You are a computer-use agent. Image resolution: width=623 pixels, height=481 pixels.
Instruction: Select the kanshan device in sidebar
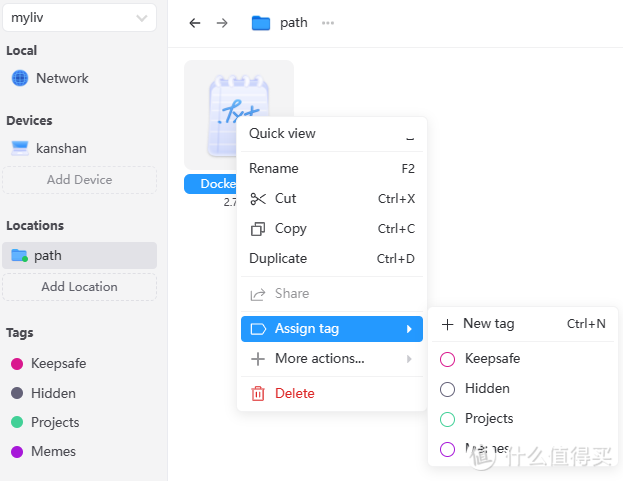(x=61, y=148)
